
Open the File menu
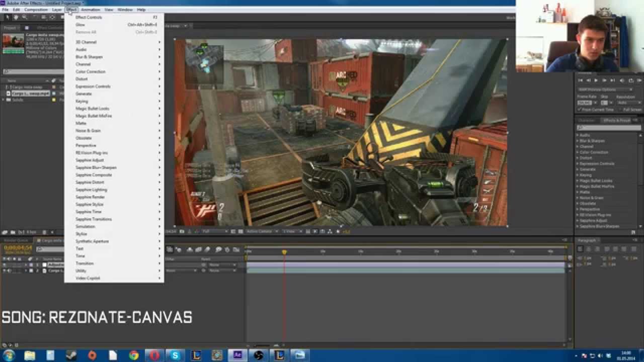pos(5,10)
